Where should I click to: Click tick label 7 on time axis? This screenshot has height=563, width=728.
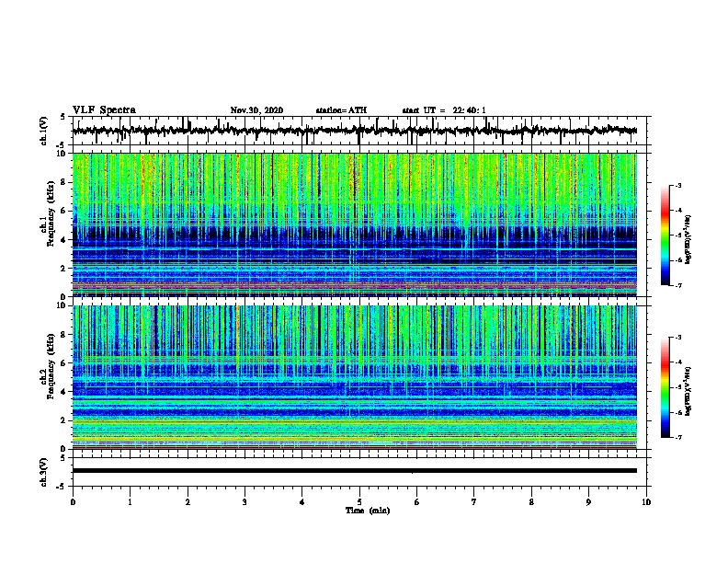click(474, 502)
